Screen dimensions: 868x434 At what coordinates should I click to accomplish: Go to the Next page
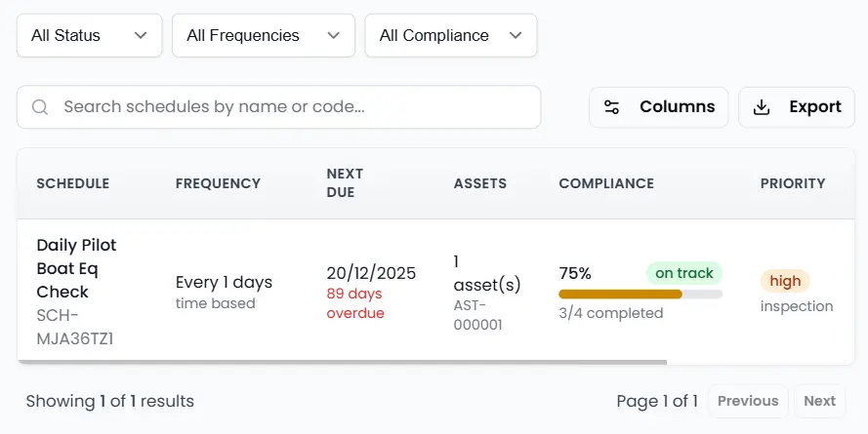[x=819, y=401]
